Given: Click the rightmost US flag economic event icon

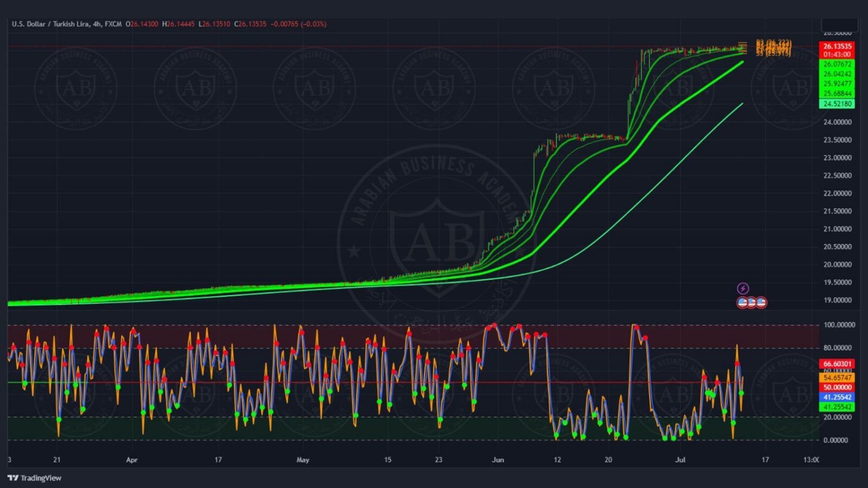Looking at the screenshot, I should (x=762, y=302).
